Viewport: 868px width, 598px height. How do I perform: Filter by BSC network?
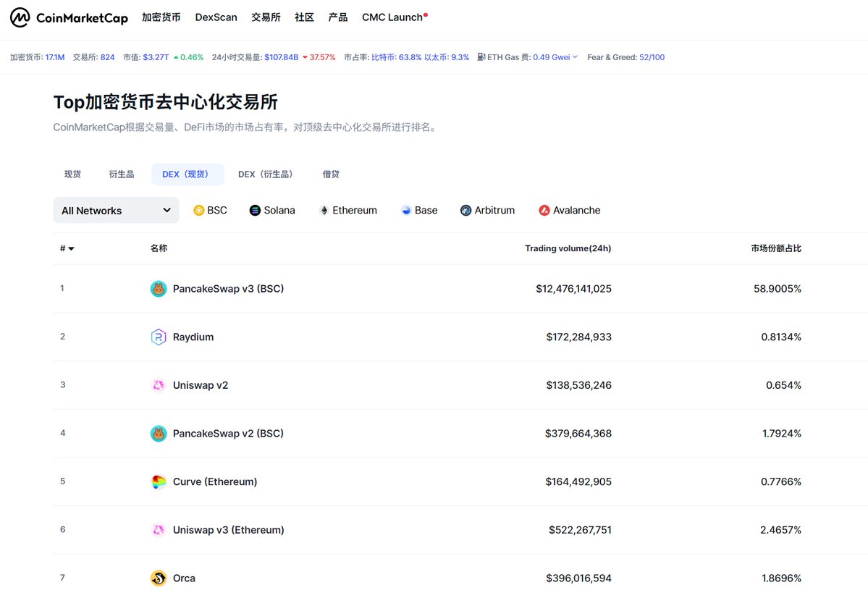click(x=211, y=211)
